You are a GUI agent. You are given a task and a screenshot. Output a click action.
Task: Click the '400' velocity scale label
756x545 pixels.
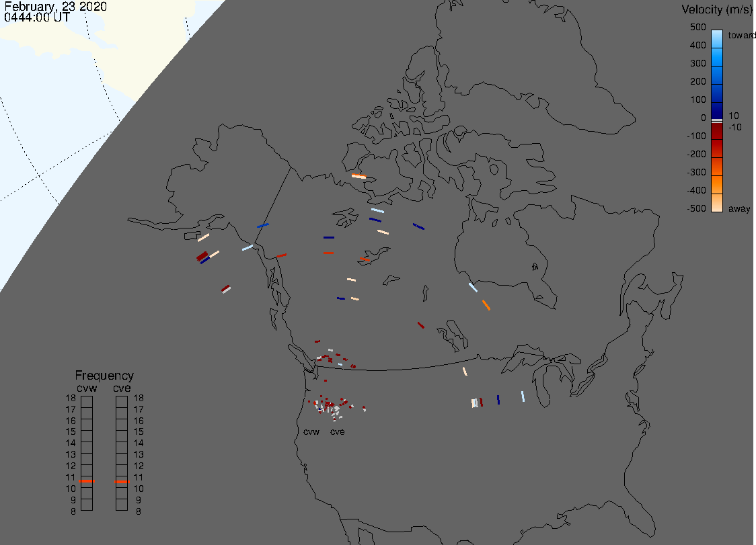coord(697,45)
